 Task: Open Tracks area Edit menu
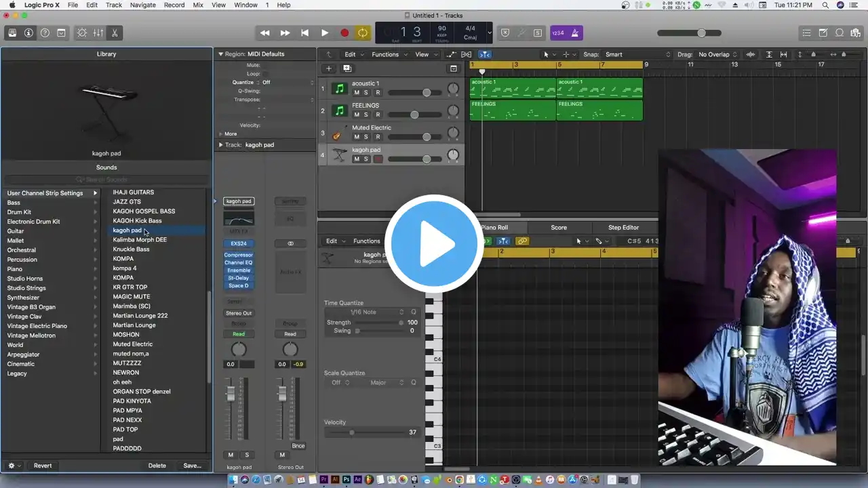354,54
